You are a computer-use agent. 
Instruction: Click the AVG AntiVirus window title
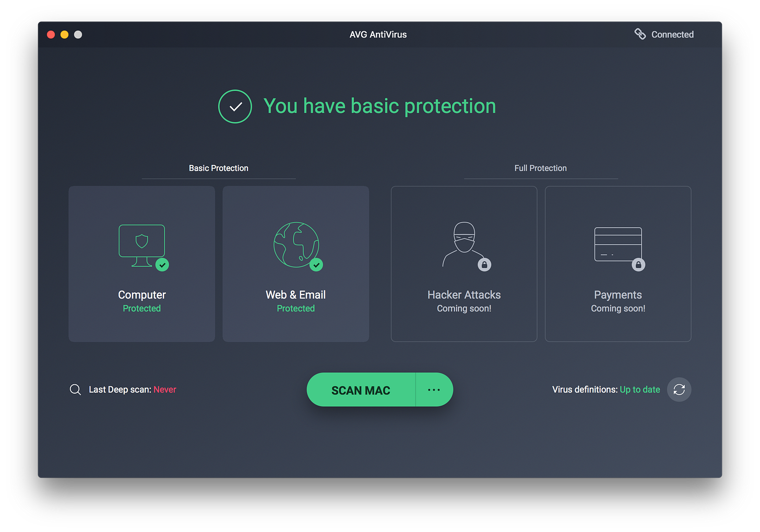point(378,34)
